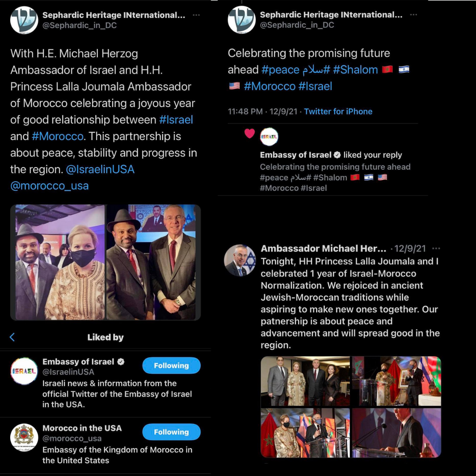Open Embassy of Israel avatar in Liked by
This screenshot has height=476, width=476.
pyautogui.click(x=24, y=371)
